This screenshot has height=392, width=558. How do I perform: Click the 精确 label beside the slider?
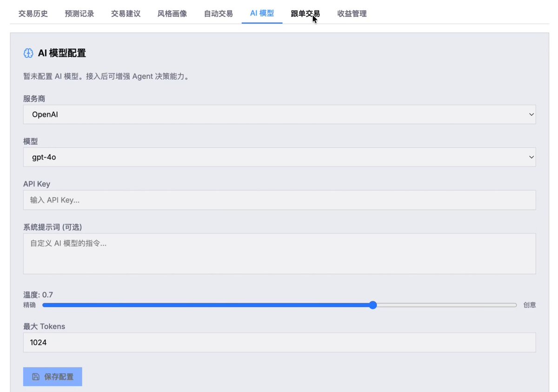click(x=29, y=305)
